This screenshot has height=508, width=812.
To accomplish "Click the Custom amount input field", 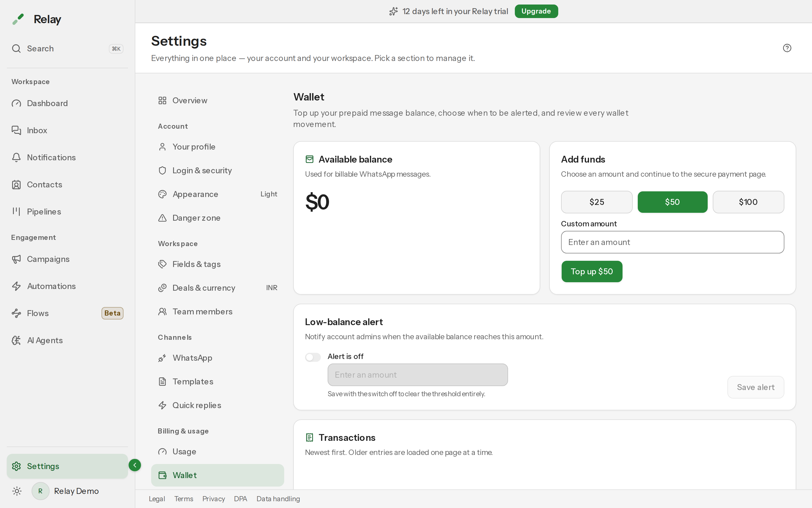I will coord(672,242).
